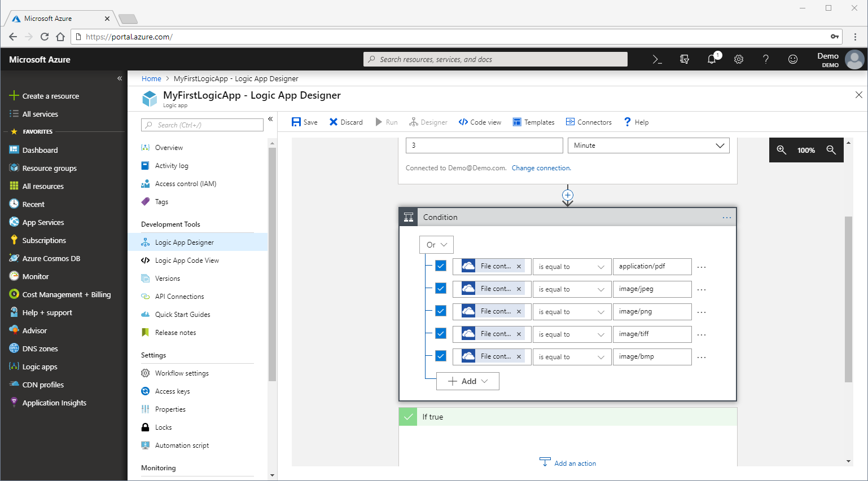Viewport: 868px width, 481px height.
Task: Open the Demo account avatar
Action: [x=854, y=59]
